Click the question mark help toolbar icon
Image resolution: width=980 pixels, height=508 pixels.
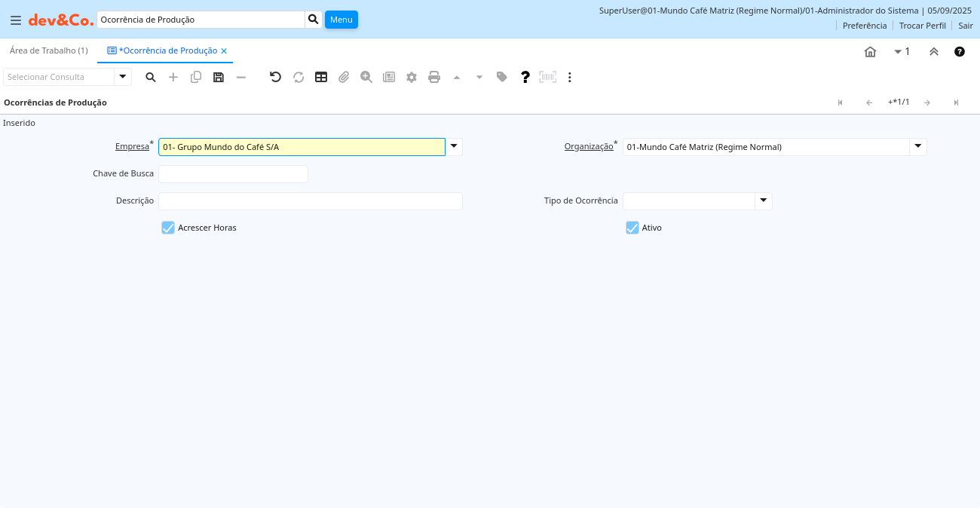pyautogui.click(x=525, y=77)
